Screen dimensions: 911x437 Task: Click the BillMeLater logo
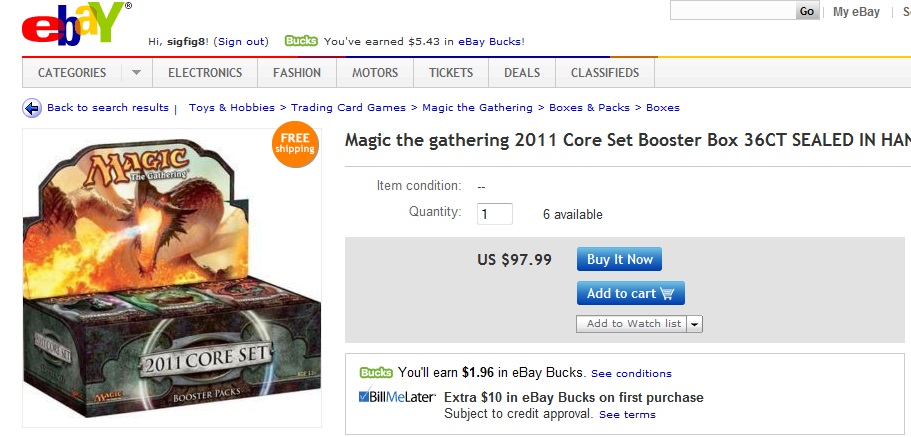tap(398, 397)
